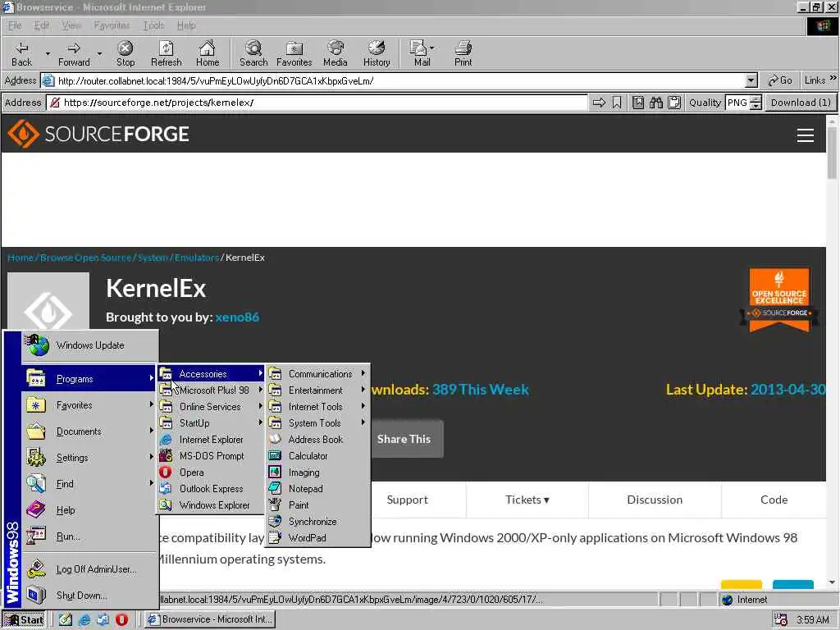Open the Media toolbar button
The height and width of the screenshot is (630, 840).
(x=336, y=53)
